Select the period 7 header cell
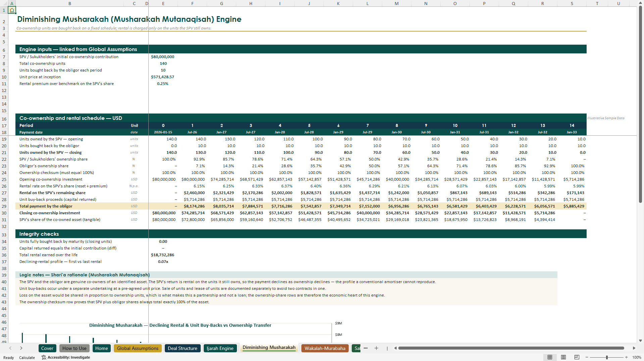 point(367,125)
